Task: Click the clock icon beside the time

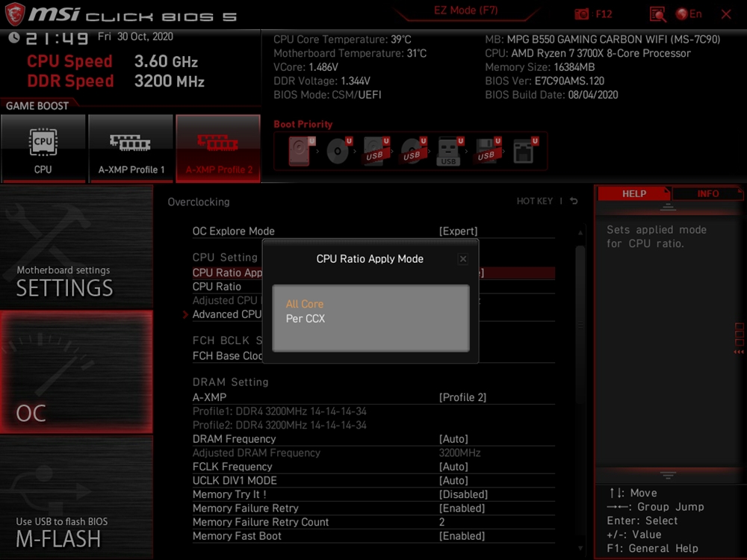Action: [x=13, y=37]
